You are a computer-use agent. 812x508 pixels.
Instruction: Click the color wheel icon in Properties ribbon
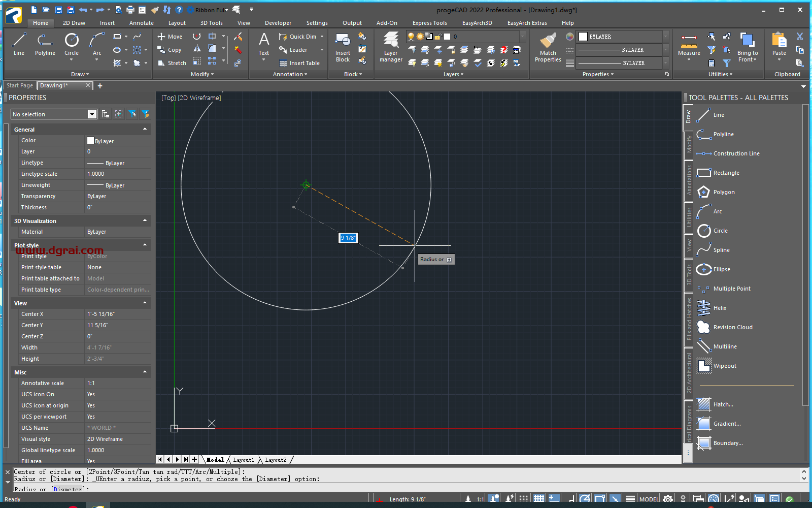tap(570, 37)
